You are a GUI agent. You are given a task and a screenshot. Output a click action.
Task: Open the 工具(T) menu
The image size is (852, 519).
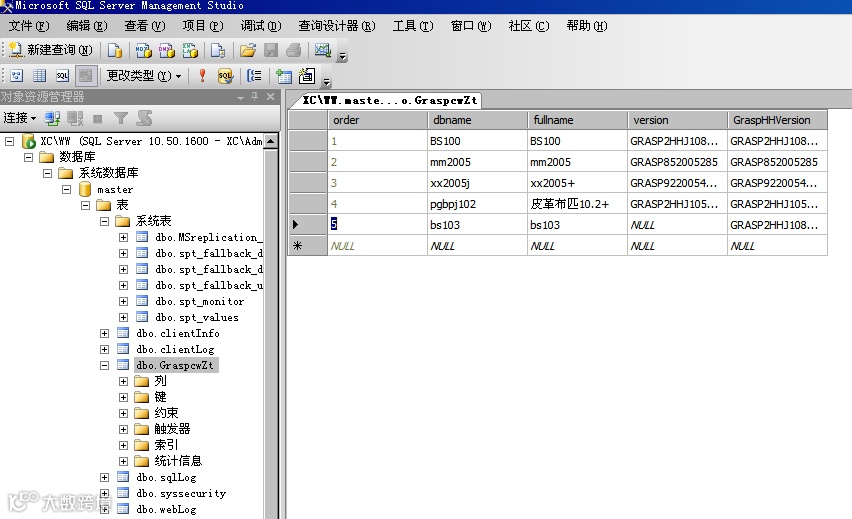(413, 26)
